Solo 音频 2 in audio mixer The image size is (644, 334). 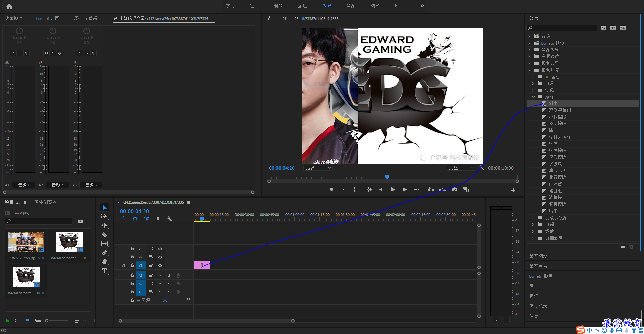[x=53, y=53]
